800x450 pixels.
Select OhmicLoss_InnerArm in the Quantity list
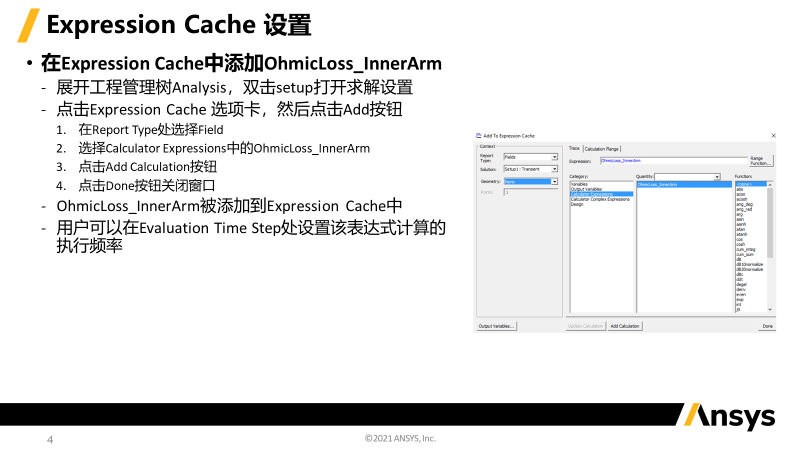click(x=657, y=185)
